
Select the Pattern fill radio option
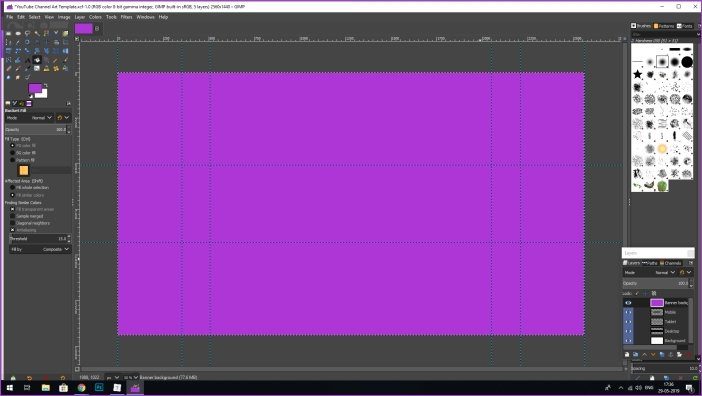[x=13, y=160]
